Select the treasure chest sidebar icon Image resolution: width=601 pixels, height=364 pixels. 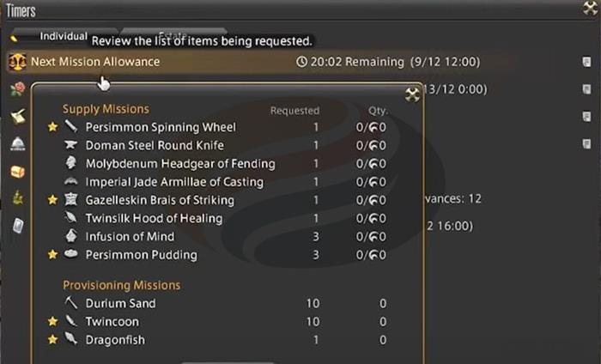tap(17, 172)
